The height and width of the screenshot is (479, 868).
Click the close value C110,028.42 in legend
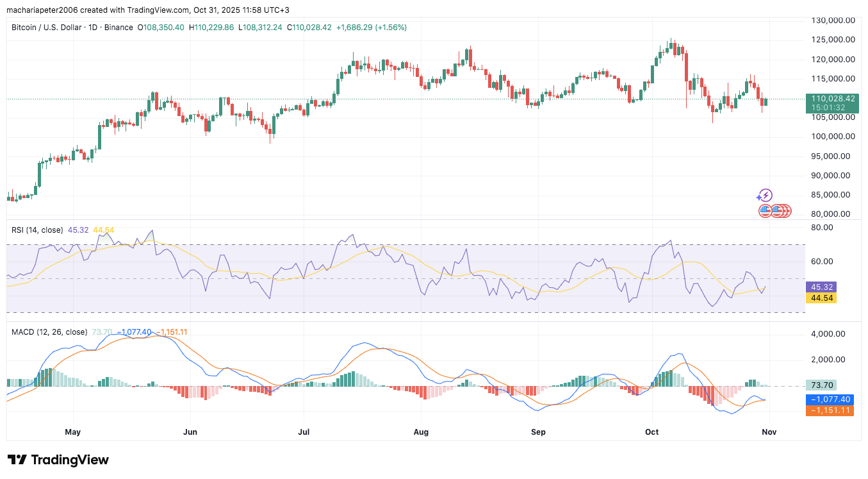[309, 28]
